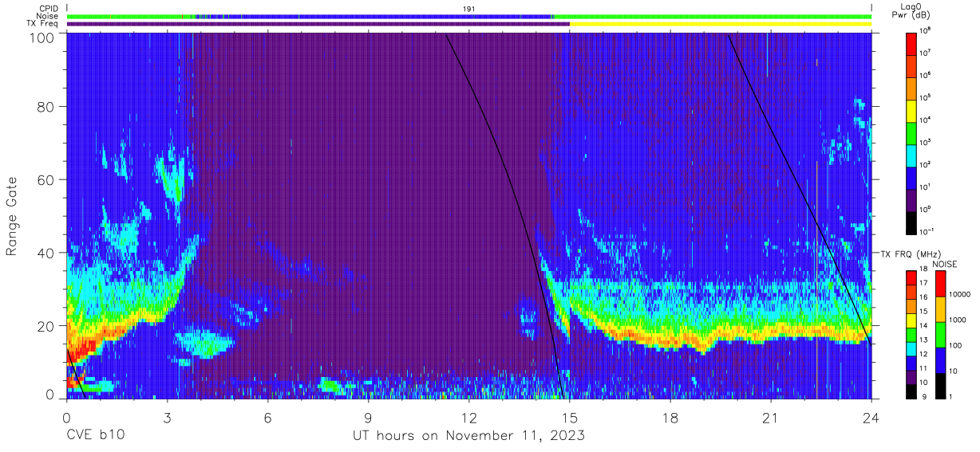The image size is (980, 452).
Task: Click the 'NOISE' legend title
Action: point(946,264)
